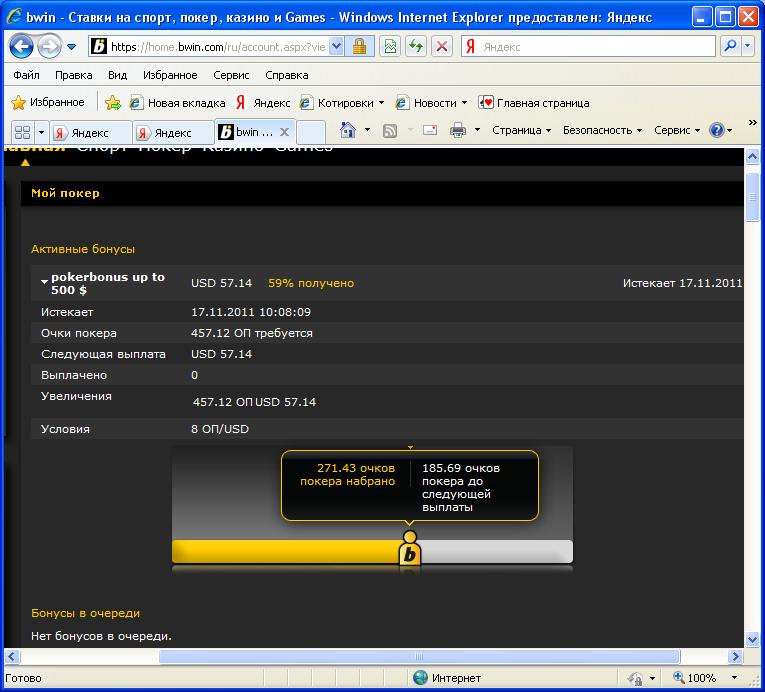Open tab list dropdown beside Quick Tabs
Screen dimensions: 765x692
tap(41, 132)
